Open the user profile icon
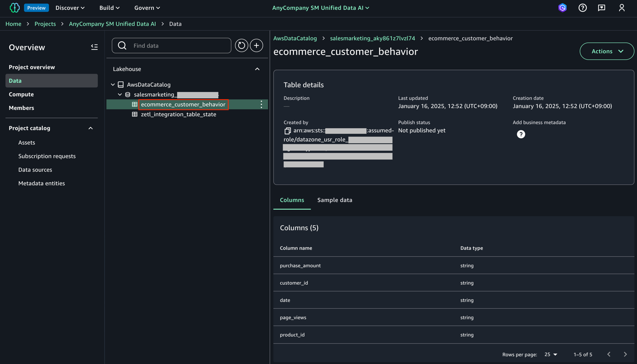Viewport: 637px width, 364px height. pos(621,8)
